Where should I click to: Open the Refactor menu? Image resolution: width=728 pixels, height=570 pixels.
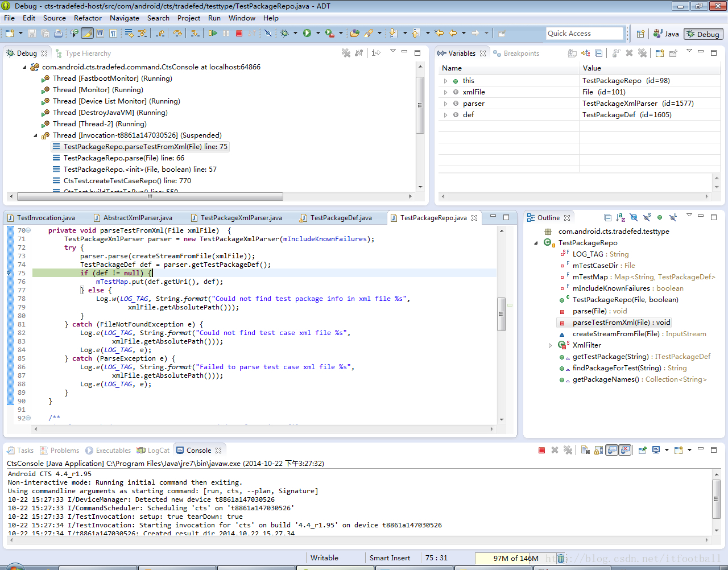(88, 18)
